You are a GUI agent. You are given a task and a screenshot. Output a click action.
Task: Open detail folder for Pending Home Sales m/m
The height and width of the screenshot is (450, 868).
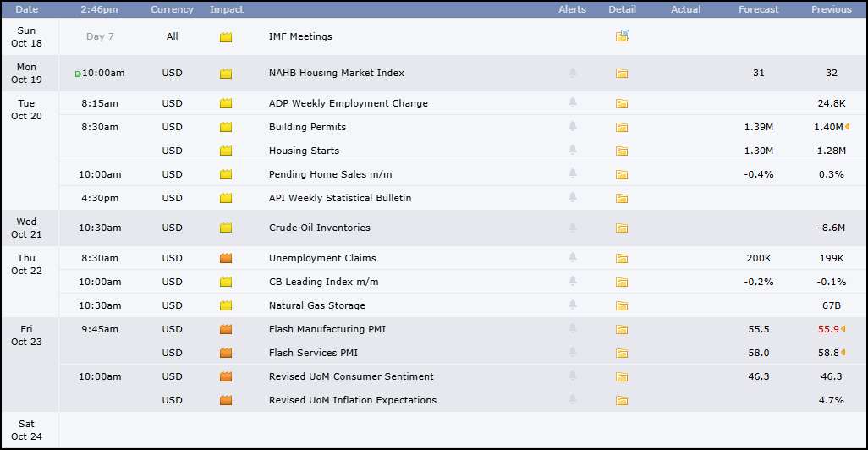622,174
